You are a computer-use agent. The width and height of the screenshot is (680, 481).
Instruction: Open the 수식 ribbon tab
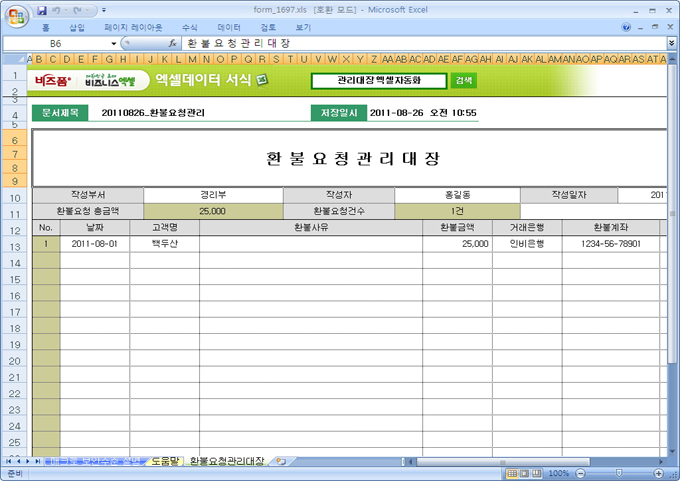pos(189,27)
